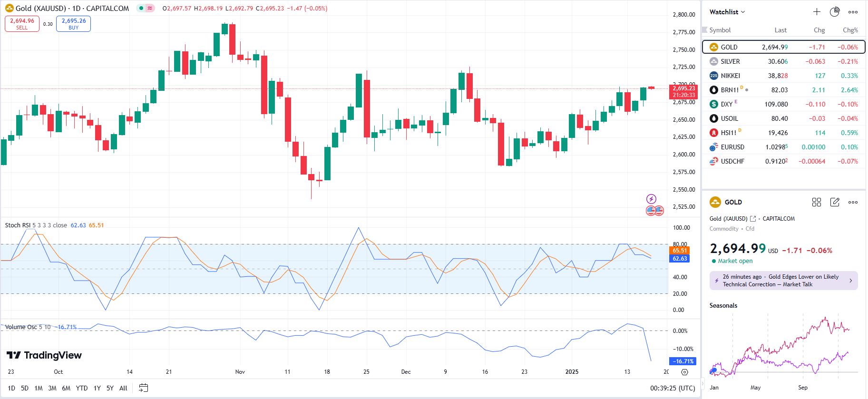Toggle the flag icon beside Symbol header
Image resolution: width=868 pixels, height=399 pixels.
point(705,30)
